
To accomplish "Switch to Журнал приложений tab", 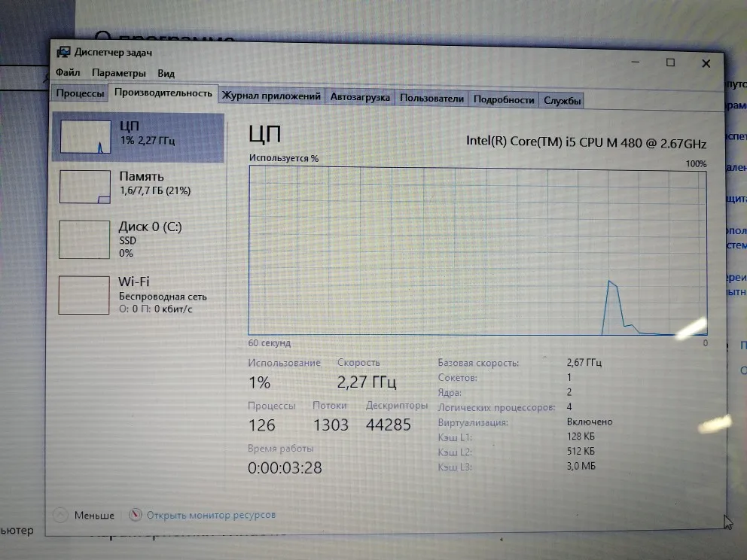I will tap(271, 96).
